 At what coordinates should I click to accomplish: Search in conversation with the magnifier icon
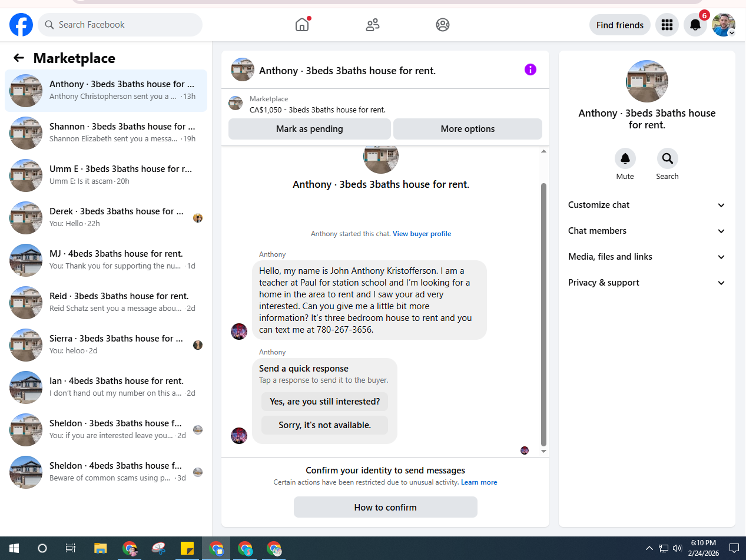(x=668, y=158)
